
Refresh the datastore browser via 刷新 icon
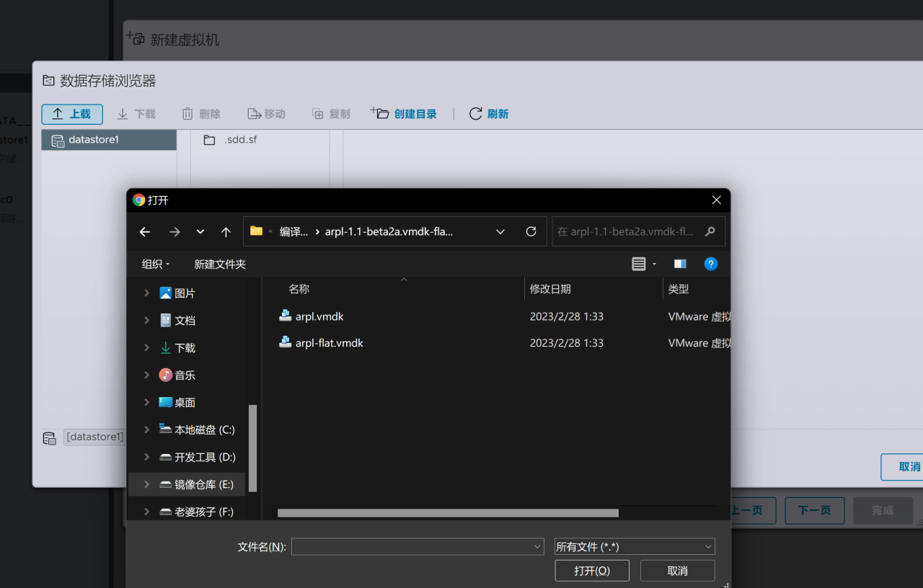[475, 113]
